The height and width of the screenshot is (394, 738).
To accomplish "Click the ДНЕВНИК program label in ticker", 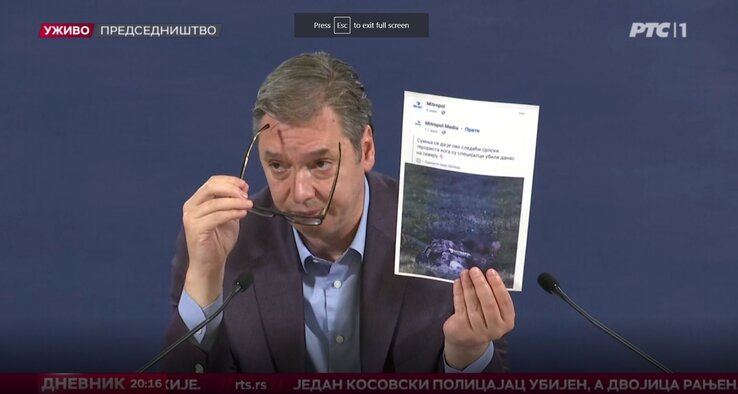I will coord(83,384).
